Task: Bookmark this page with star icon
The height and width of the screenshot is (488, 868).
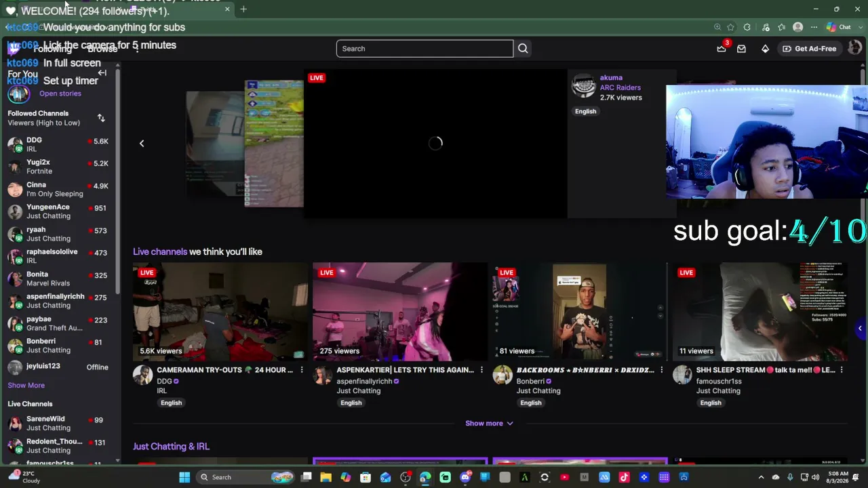Action: [730, 27]
